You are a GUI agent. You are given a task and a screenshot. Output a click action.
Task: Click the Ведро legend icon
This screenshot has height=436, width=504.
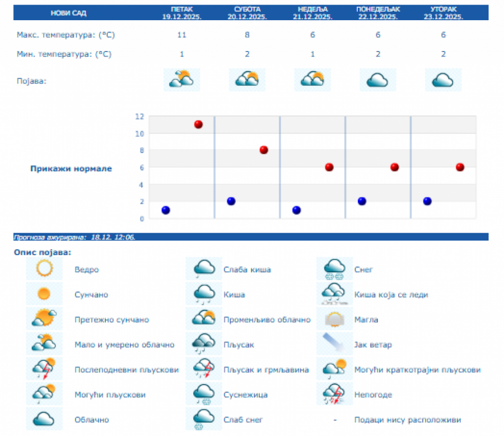pos(44,270)
